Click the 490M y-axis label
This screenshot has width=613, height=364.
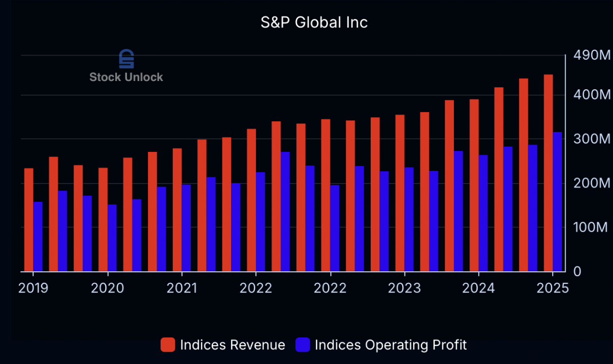[592, 55]
